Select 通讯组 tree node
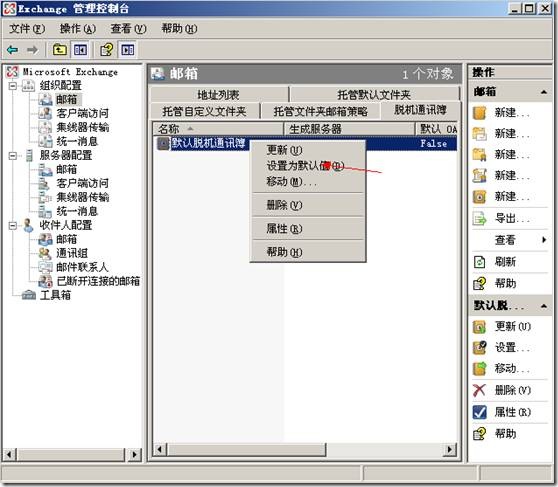558x487 pixels. coord(72,253)
